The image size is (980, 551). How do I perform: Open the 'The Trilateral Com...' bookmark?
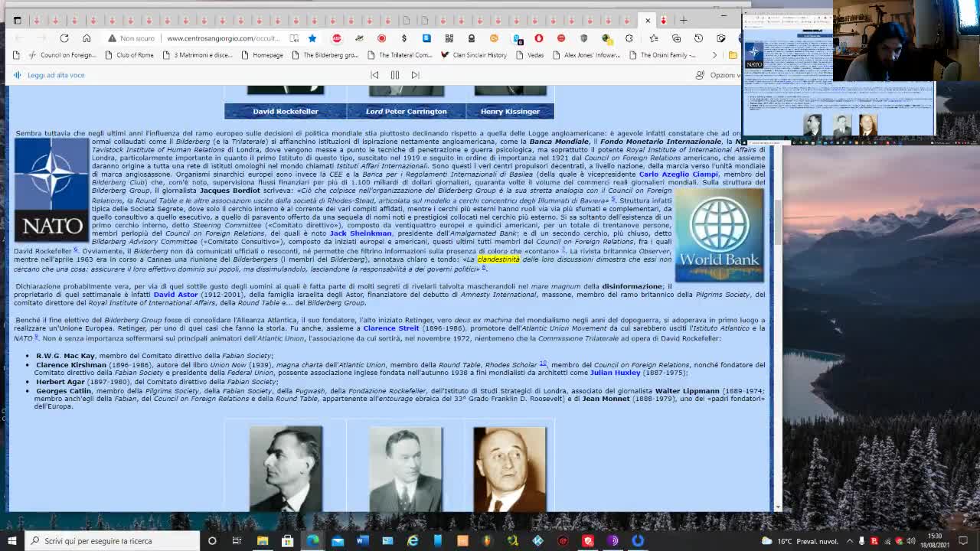click(399, 55)
